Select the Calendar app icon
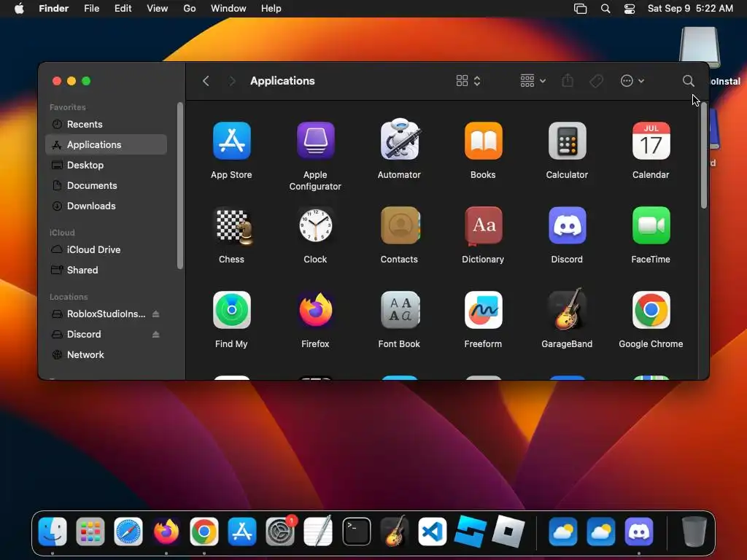 [x=651, y=141]
